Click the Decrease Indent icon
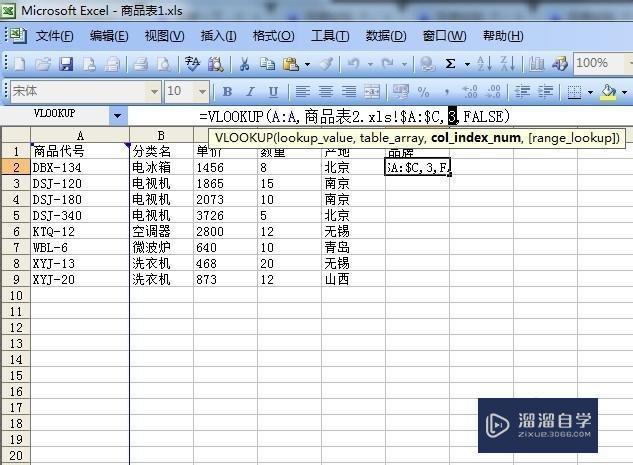 tap(522, 92)
